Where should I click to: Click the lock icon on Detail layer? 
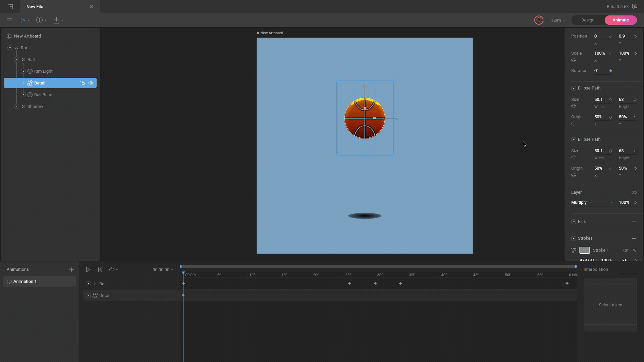[83, 83]
